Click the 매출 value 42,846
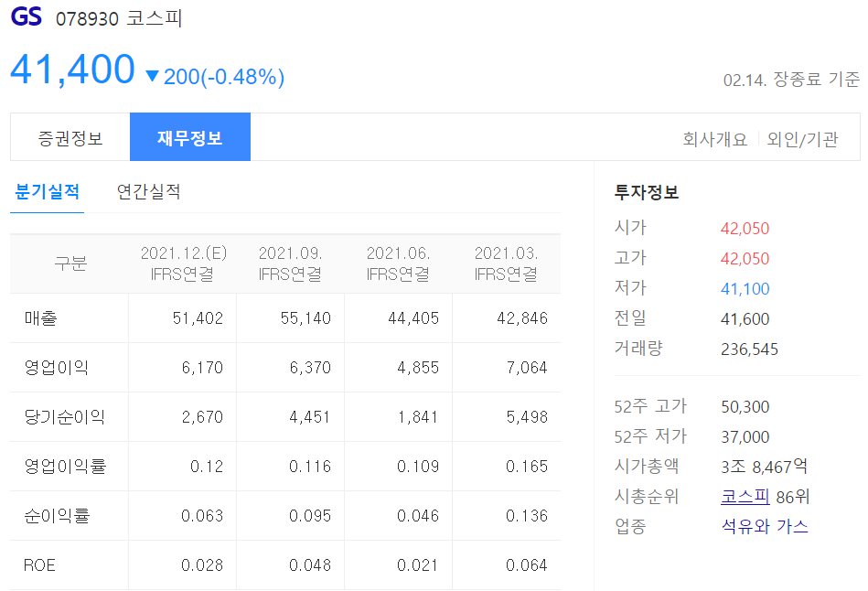The image size is (868, 591). pos(522,318)
